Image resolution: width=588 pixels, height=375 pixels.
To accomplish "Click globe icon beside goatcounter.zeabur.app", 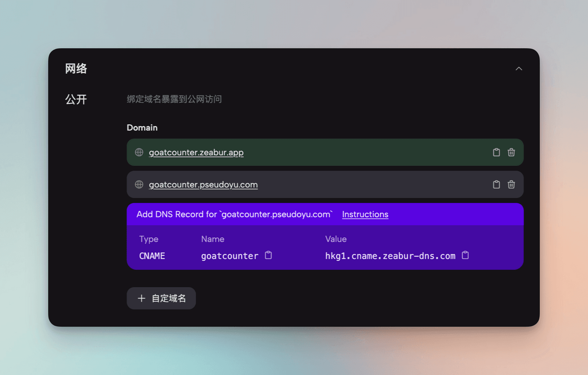I will pyautogui.click(x=139, y=152).
